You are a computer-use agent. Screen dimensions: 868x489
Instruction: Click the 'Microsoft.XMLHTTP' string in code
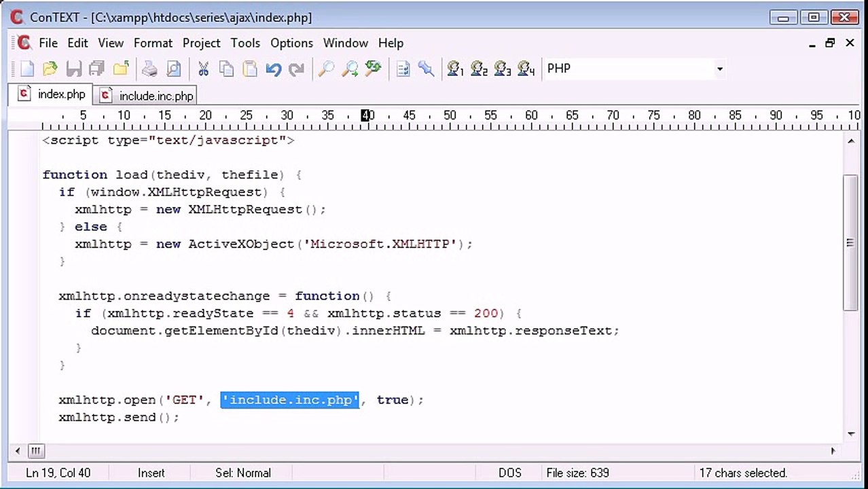coord(380,244)
